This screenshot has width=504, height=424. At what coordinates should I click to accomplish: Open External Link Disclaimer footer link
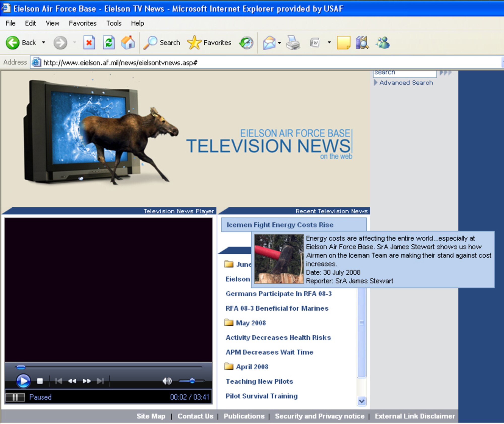click(415, 416)
